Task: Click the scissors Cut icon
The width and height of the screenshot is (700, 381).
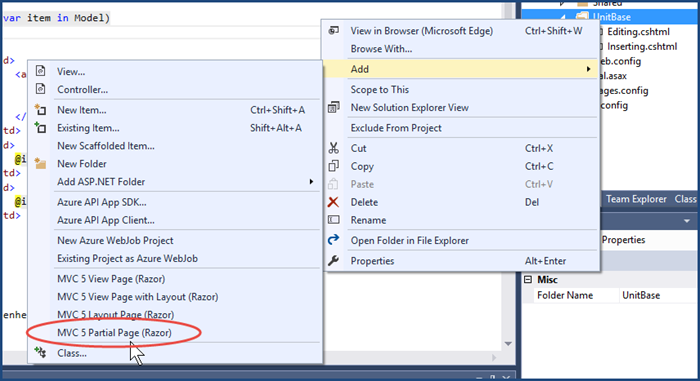Action: click(x=333, y=148)
